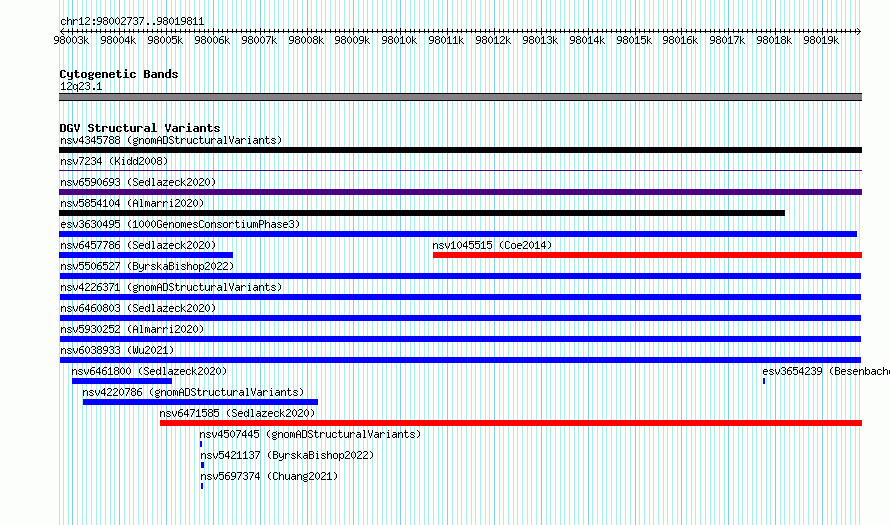The height and width of the screenshot is (525, 890).
Task: Click the 98016k ruler tick label
Action: [x=680, y=40]
